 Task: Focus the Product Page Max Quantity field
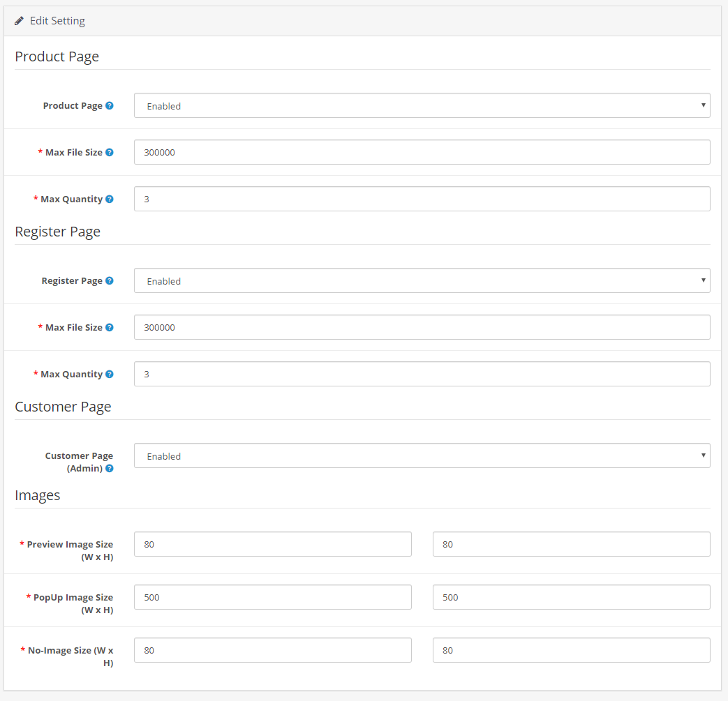(422, 199)
